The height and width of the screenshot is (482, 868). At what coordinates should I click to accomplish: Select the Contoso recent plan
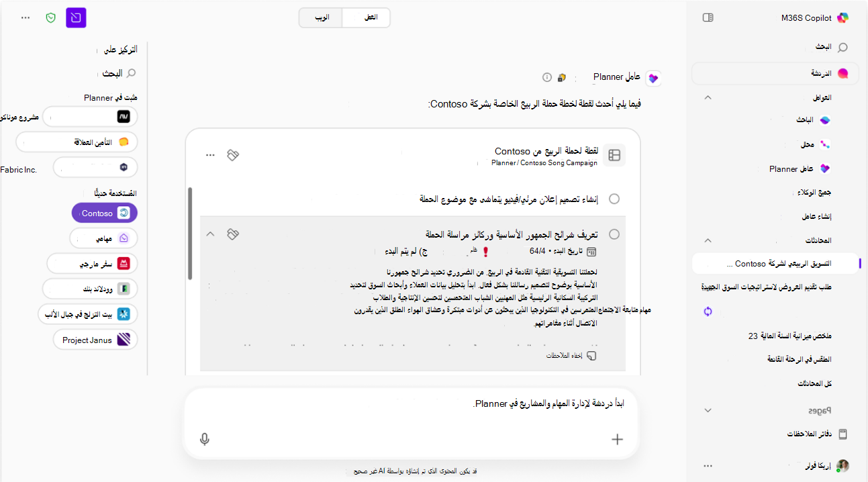[x=105, y=213]
